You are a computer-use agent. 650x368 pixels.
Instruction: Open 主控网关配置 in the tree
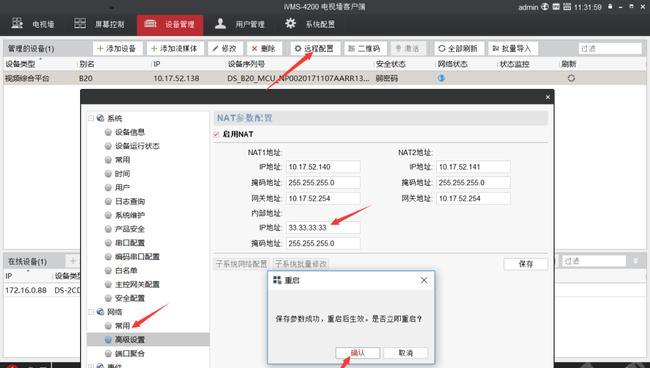pos(137,284)
